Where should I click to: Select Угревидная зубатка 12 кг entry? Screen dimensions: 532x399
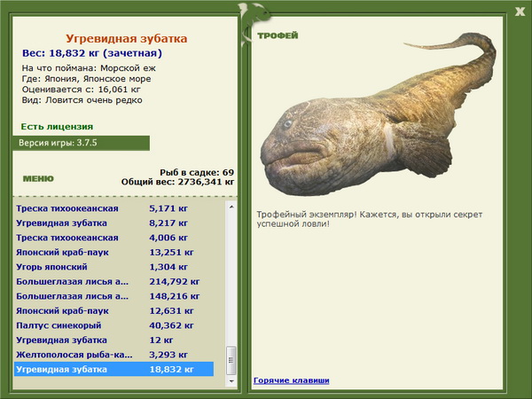coord(114,340)
